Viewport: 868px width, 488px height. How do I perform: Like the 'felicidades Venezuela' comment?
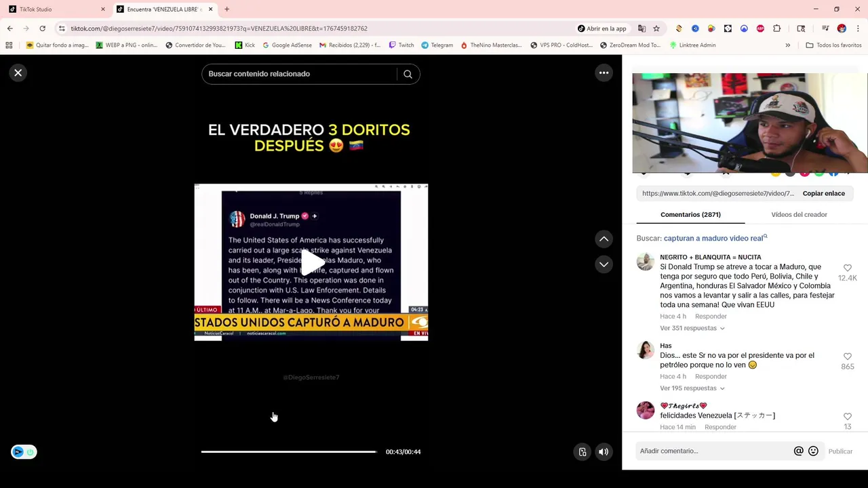pos(847,417)
